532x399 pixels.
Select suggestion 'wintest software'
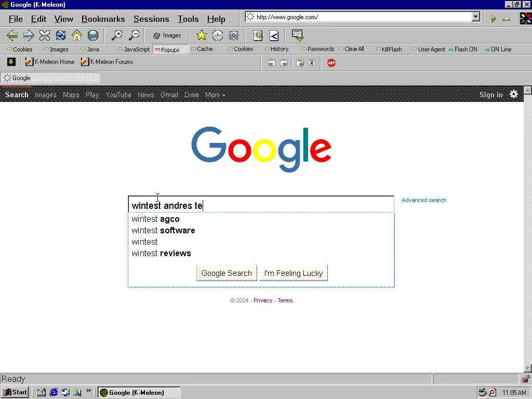tap(261, 230)
